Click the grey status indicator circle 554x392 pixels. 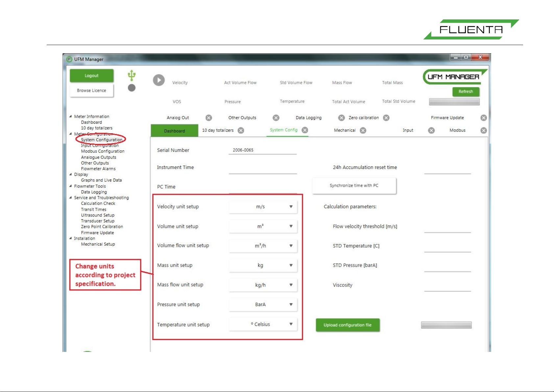tap(132, 88)
